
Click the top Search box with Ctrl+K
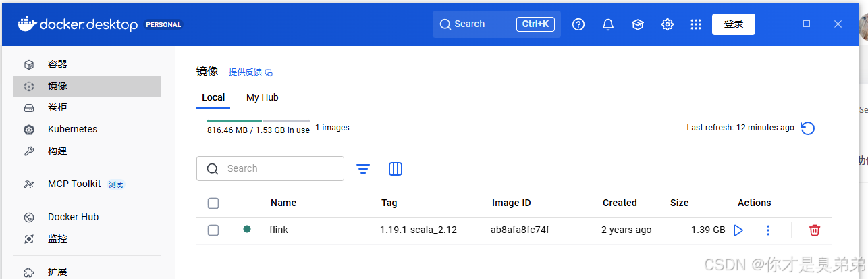pos(497,24)
